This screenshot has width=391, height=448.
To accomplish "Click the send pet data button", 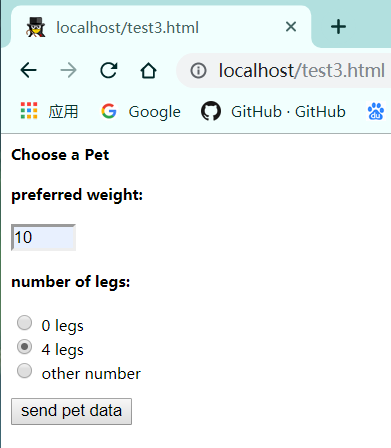I will pyautogui.click(x=71, y=411).
